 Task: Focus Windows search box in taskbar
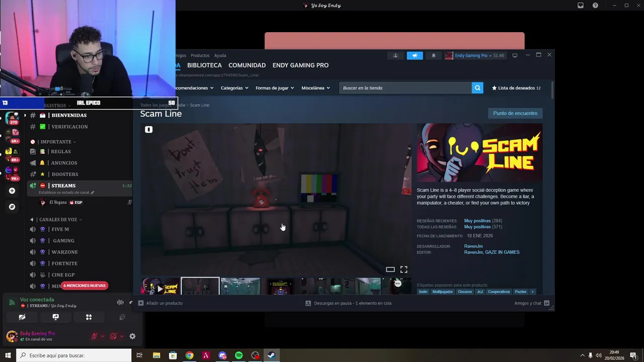tap(73, 355)
